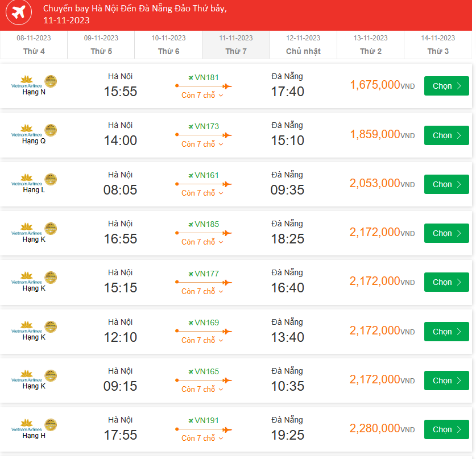This screenshot has height=459, width=476.
Task: Click the orange route arrow for VN169
Action: click(x=204, y=332)
